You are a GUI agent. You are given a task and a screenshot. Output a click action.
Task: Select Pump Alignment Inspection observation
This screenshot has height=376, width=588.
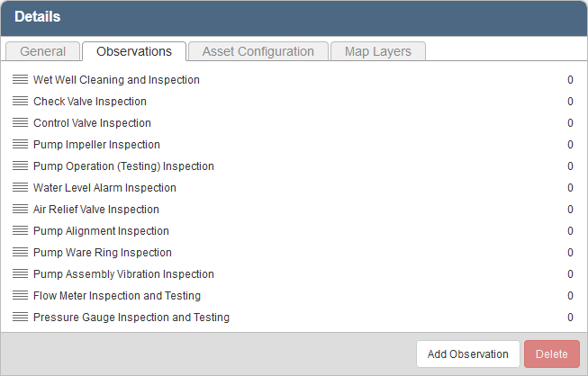(100, 231)
